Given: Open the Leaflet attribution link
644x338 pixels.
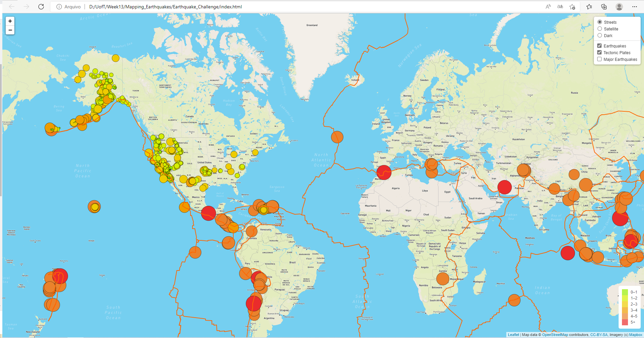Looking at the screenshot, I should click(513, 335).
